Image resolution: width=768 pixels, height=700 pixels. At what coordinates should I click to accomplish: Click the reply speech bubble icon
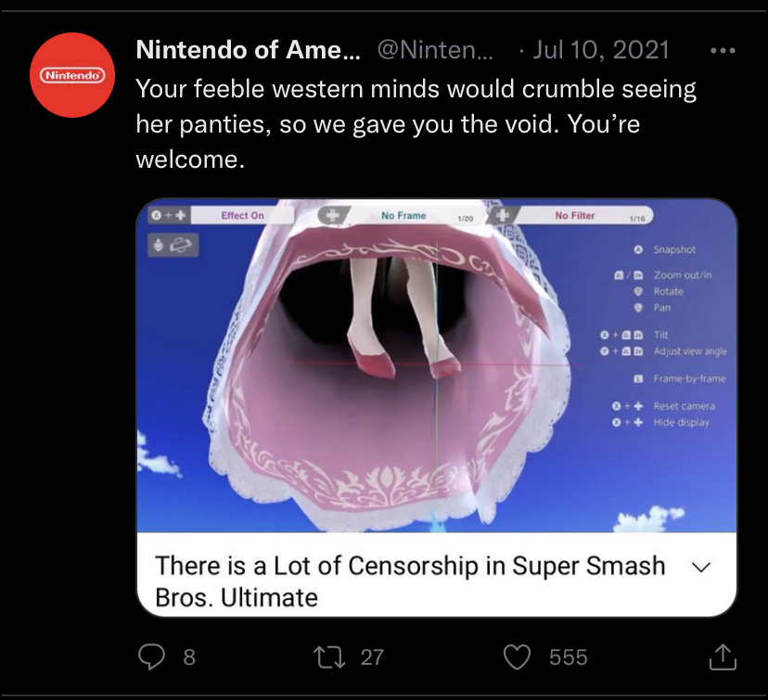(x=151, y=656)
